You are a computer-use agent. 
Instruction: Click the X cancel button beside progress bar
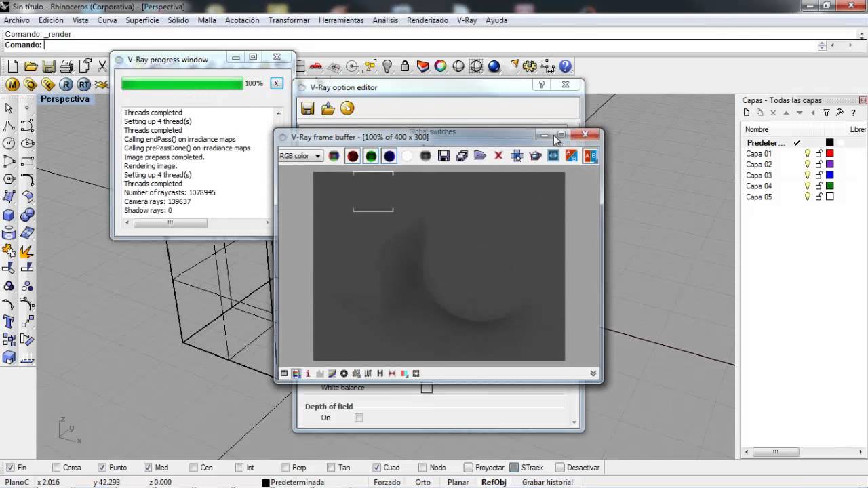tap(276, 83)
